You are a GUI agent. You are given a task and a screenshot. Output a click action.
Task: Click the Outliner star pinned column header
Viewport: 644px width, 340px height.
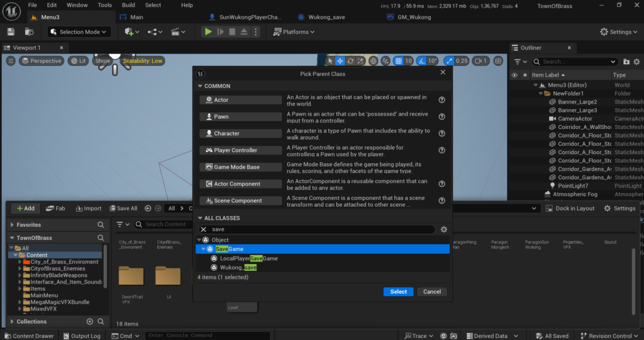coord(525,75)
